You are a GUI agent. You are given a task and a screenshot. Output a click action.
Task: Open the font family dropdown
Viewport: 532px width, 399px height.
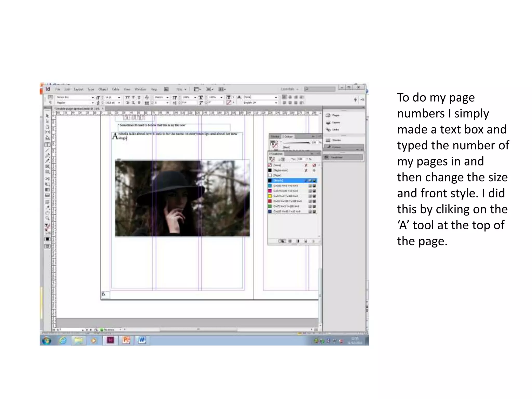tap(93, 97)
